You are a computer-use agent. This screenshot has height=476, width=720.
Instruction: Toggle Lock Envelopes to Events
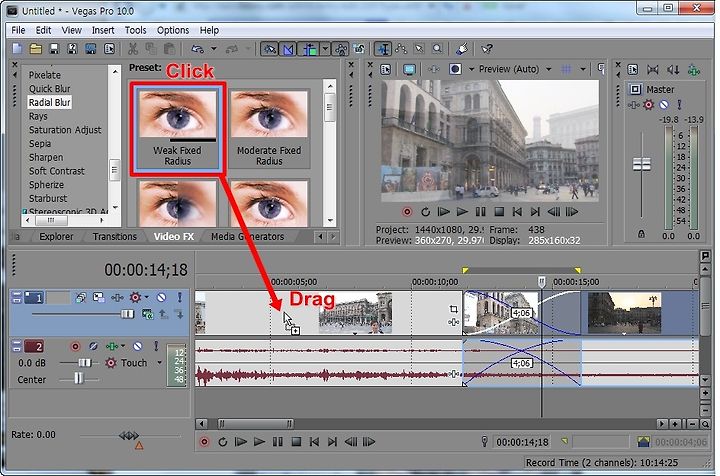pos(341,49)
